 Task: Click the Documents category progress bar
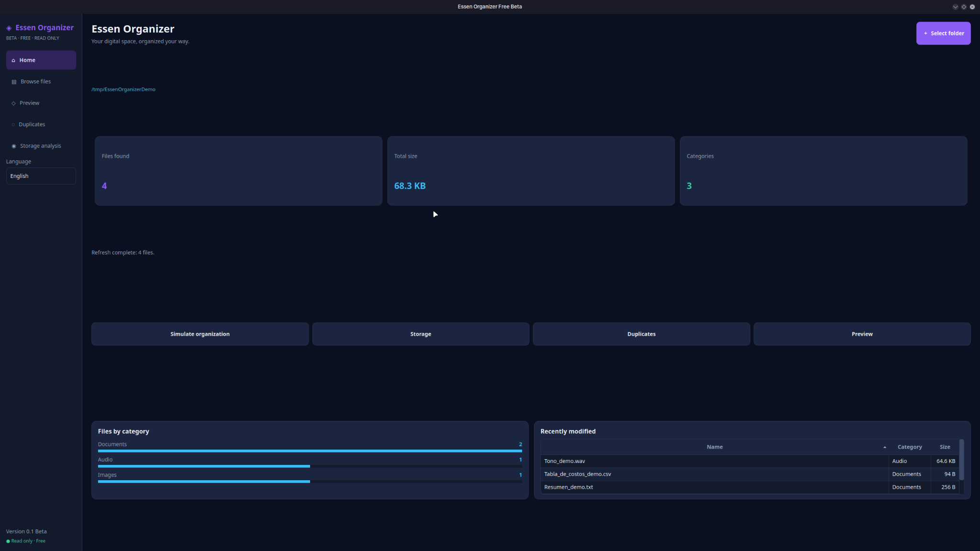310,451
